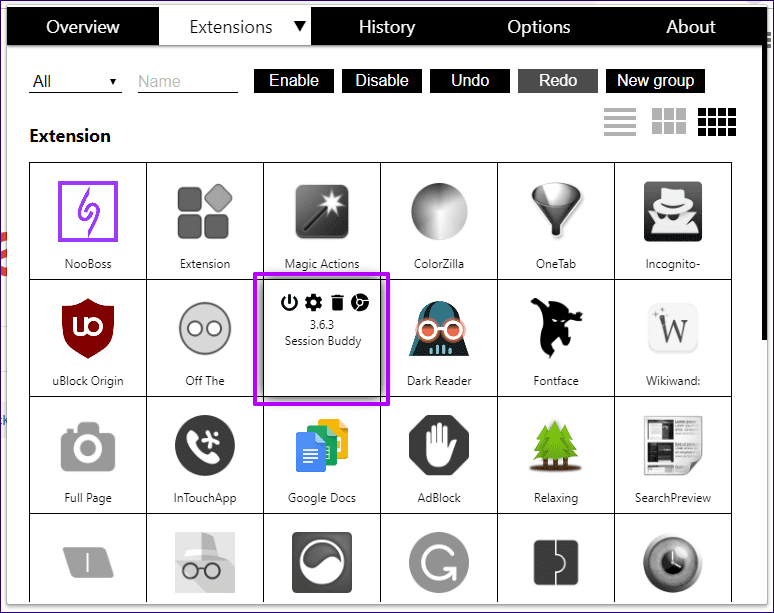The height and width of the screenshot is (613, 774).
Task: Select the dark circle swirl icon
Action: (322, 562)
